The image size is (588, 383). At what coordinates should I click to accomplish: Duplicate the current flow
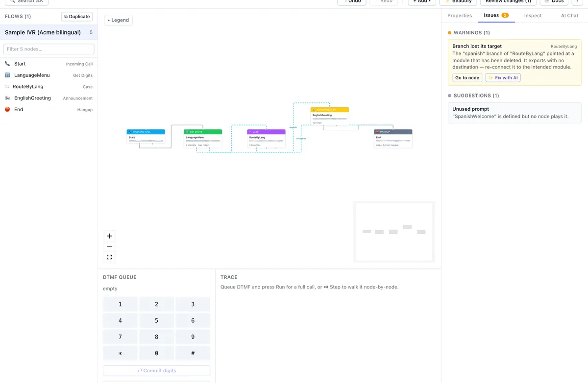(77, 17)
